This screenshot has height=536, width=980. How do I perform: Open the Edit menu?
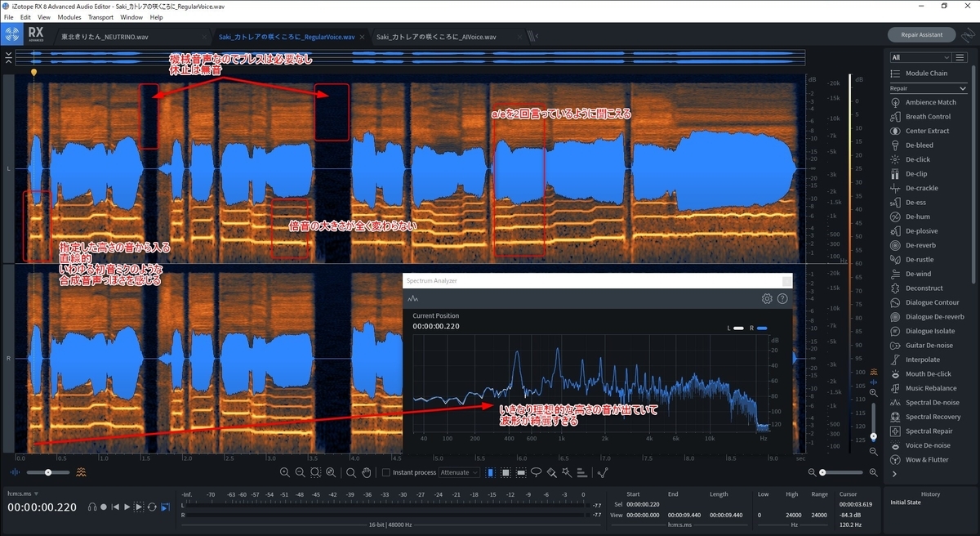coord(24,17)
